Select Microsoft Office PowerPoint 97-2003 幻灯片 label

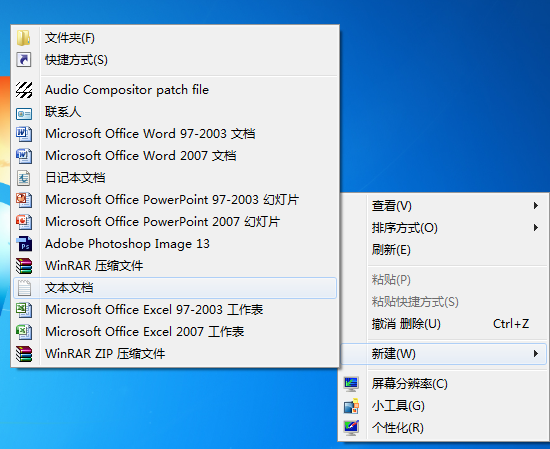tap(172, 200)
